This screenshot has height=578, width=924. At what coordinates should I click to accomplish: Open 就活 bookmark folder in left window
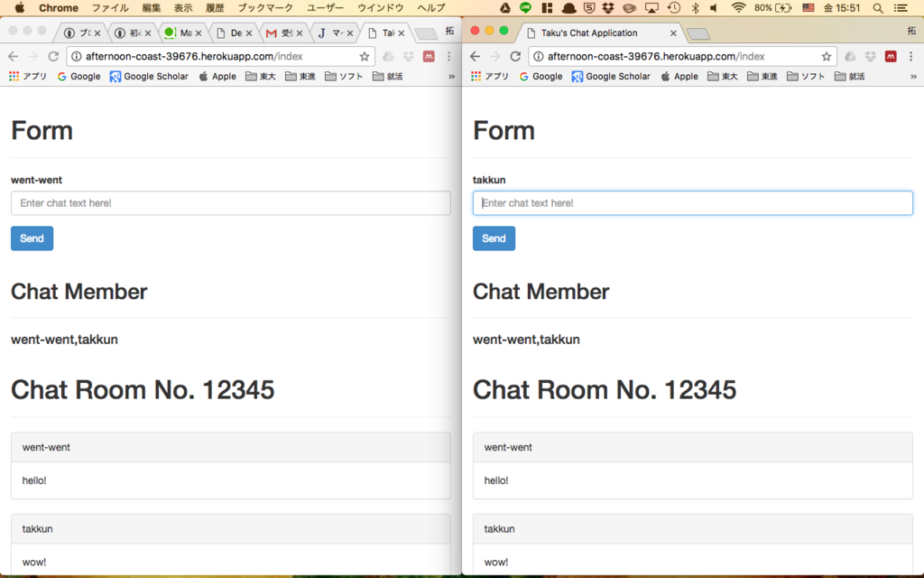[387, 76]
